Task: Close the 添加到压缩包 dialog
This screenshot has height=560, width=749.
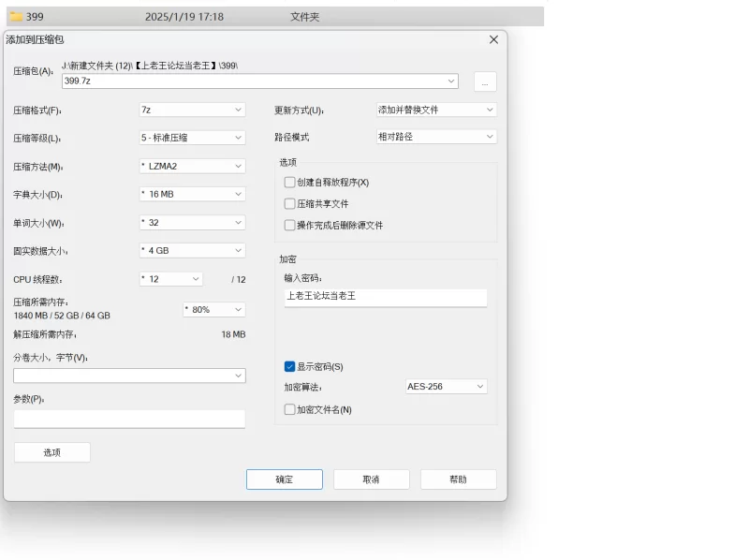Action: tap(493, 39)
